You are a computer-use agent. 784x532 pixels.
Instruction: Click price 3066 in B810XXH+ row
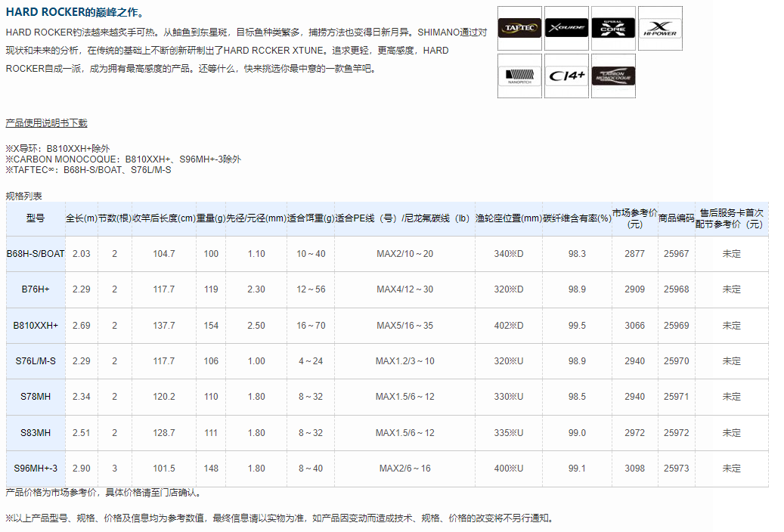(x=634, y=326)
